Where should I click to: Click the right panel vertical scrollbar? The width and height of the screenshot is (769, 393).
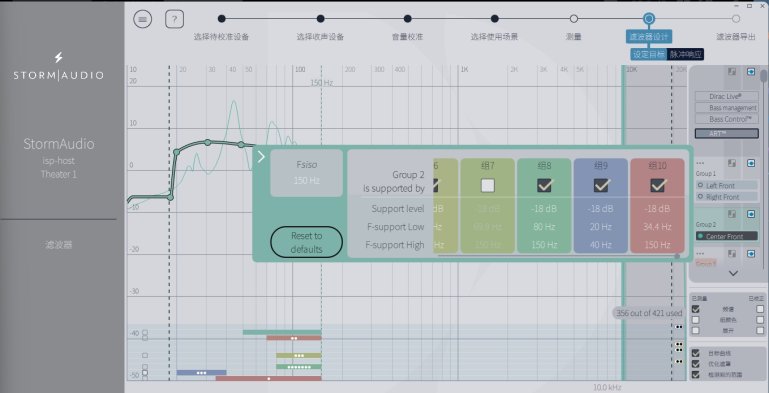point(763,76)
